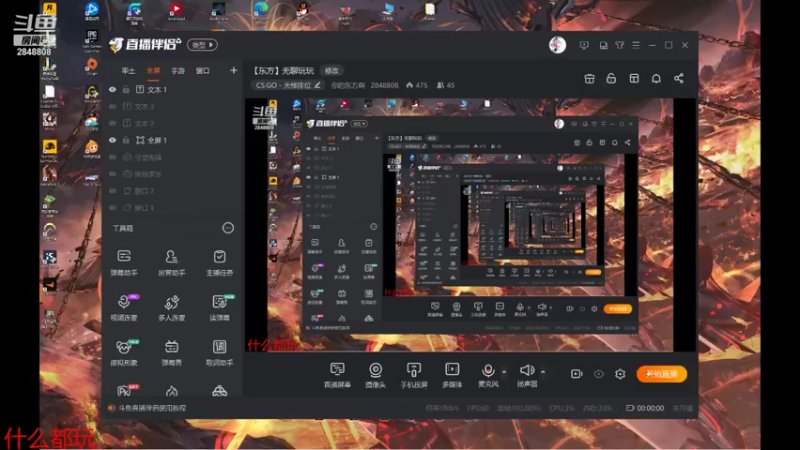
Task: Select the 全屏 1 source row
Action: coord(172,140)
